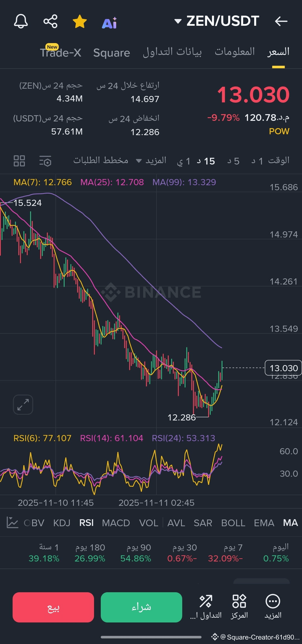The width and height of the screenshot is (302, 644).
Task: Tap the share icon
Action: coord(50,21)
